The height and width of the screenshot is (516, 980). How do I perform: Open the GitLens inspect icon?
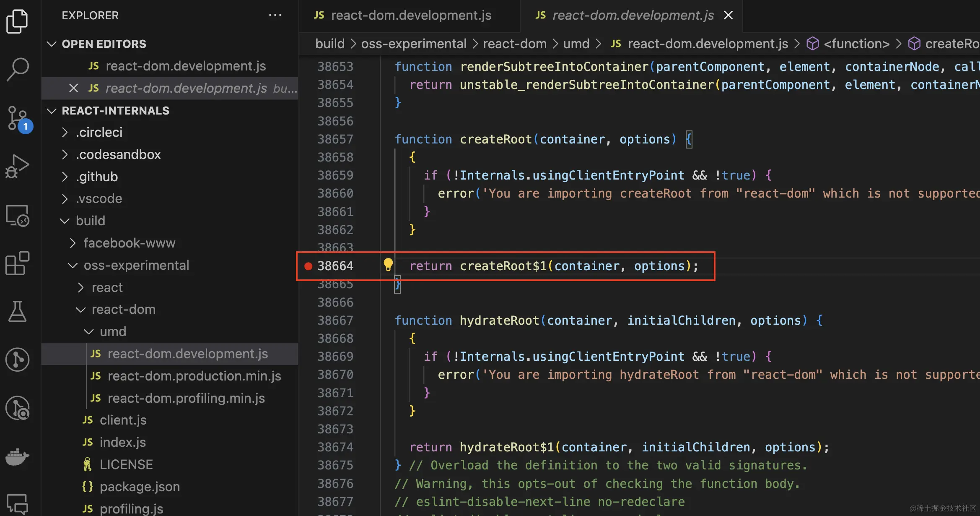point(17,408)
